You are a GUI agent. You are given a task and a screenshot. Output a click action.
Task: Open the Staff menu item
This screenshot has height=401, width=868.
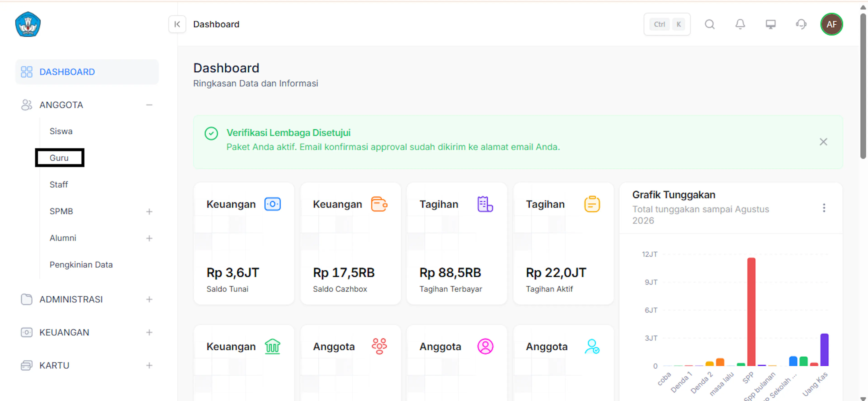[x=59, y=184]
